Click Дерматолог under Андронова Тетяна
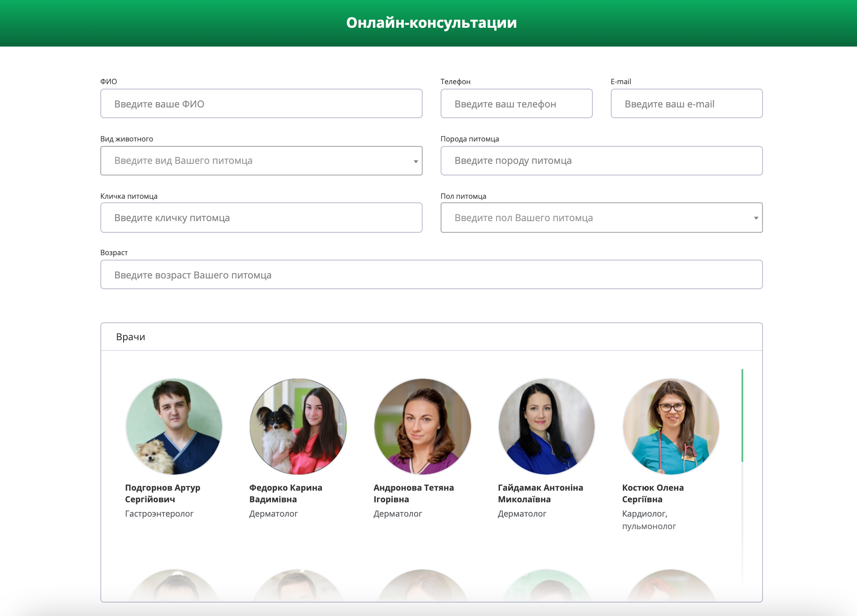The image size is (857, 616). 398,513
